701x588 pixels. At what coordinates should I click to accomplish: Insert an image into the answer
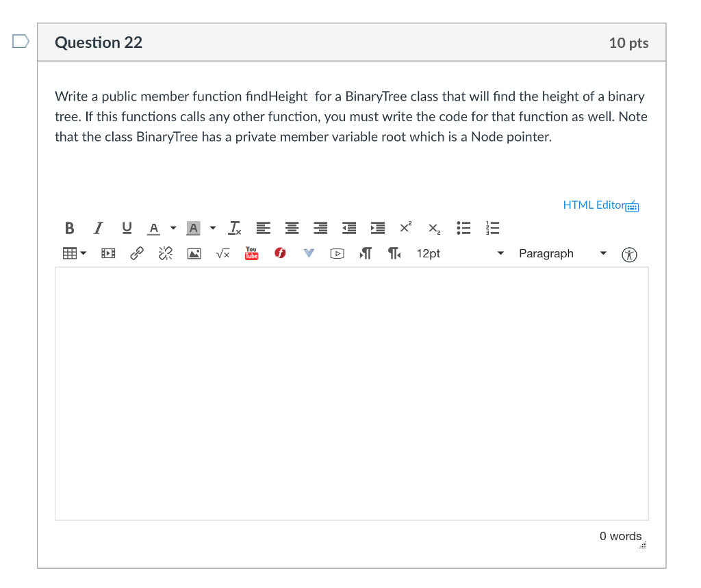click(x=194, y=253)
